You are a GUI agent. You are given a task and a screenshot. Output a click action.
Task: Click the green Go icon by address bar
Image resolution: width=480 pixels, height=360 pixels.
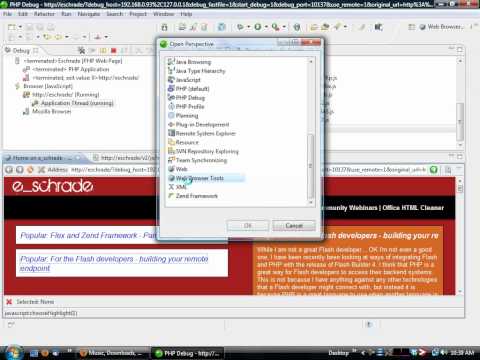(x=434, y=170)
